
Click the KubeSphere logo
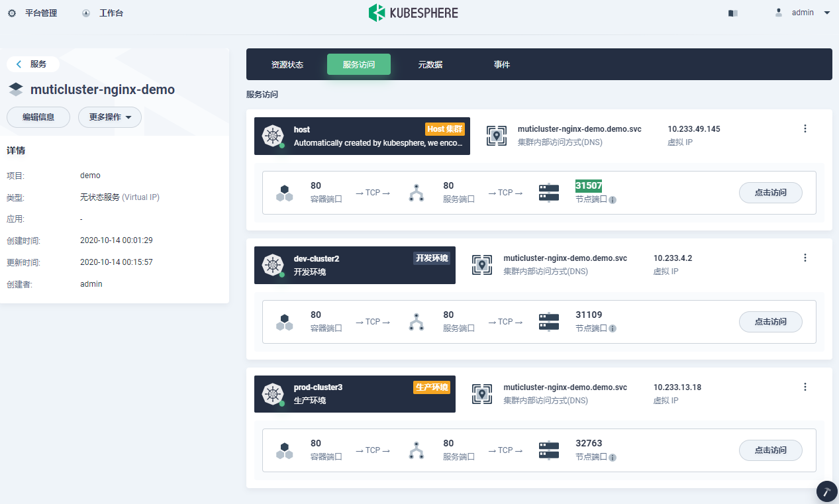click(413, 13)
